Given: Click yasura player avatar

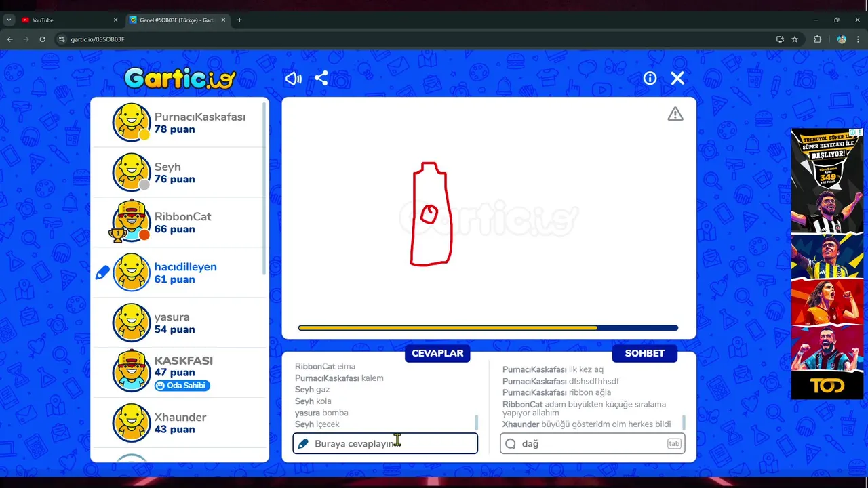Looking at the screenshot, I should (131, 323).
